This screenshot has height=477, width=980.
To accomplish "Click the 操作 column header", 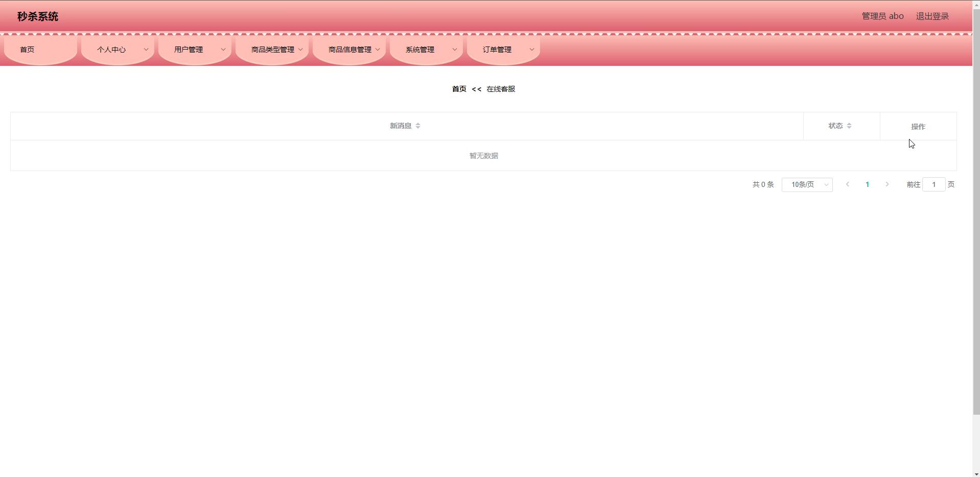I will [x=918, y=127].
